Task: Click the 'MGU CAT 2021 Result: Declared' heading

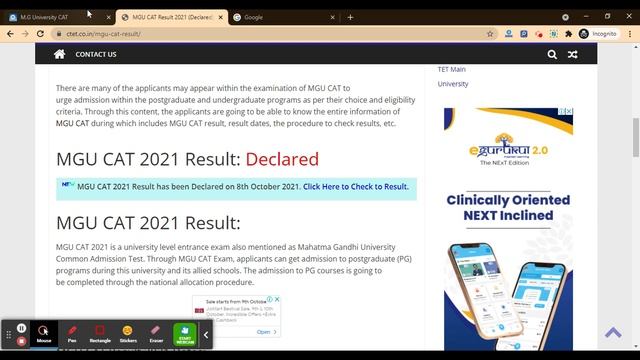Action: (x=187, y=159)
